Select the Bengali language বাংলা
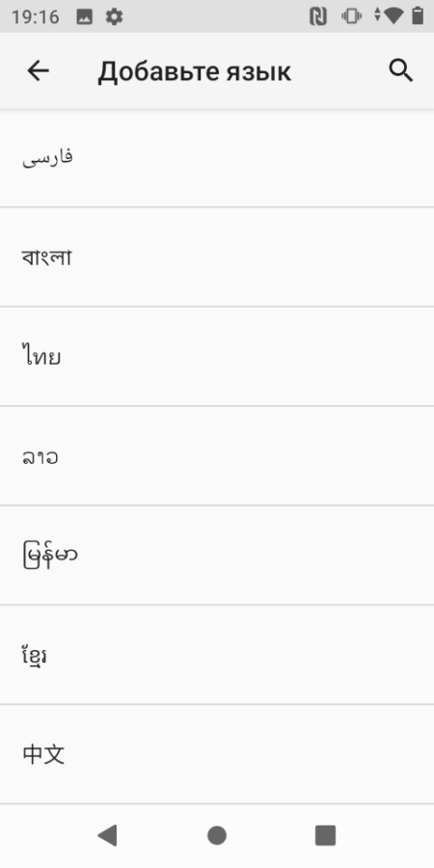The image size is (434, 868). click(x=217, y=257)
